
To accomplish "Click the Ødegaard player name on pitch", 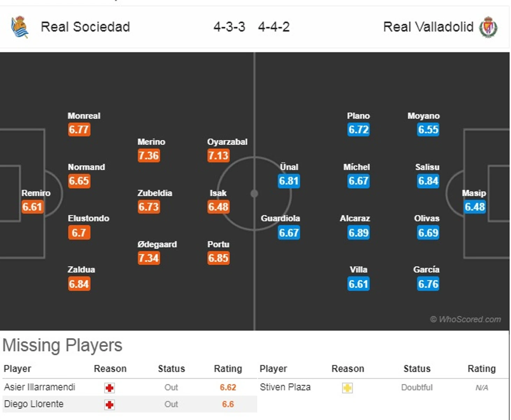I will [x=157, y=244].
